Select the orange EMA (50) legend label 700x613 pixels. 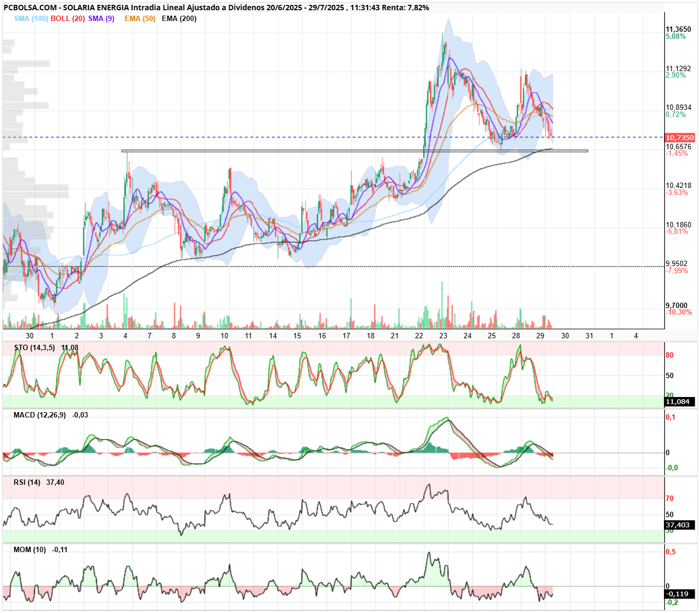(x=140, y=18)
